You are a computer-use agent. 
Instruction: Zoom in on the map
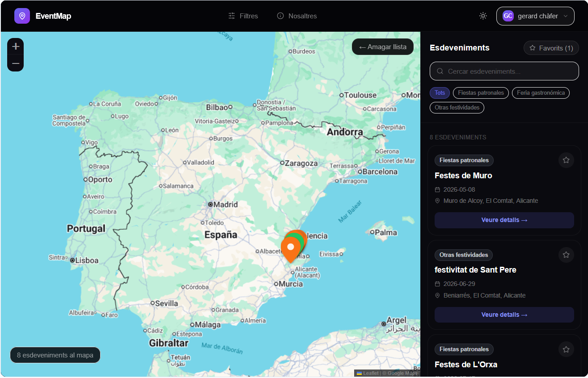16,46
